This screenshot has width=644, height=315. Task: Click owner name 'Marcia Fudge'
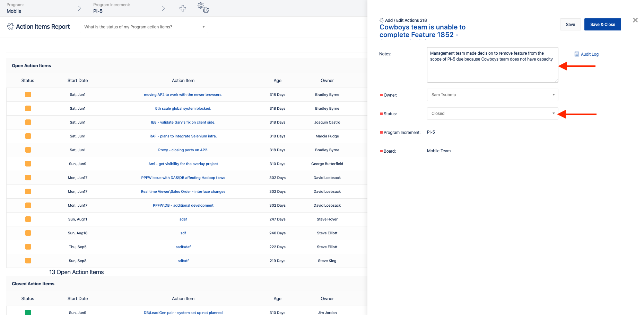coord(327,136)
